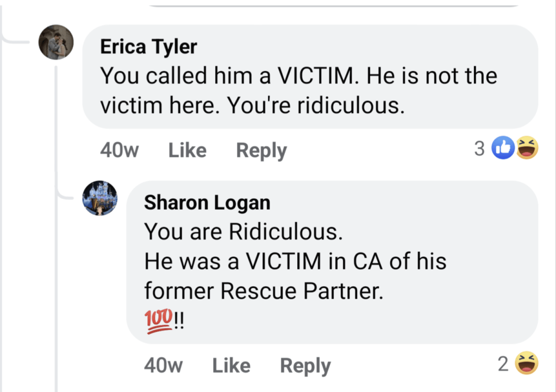Click Erica Tyler's profile picture
The image size is (556, 392).
coord(56,42)
